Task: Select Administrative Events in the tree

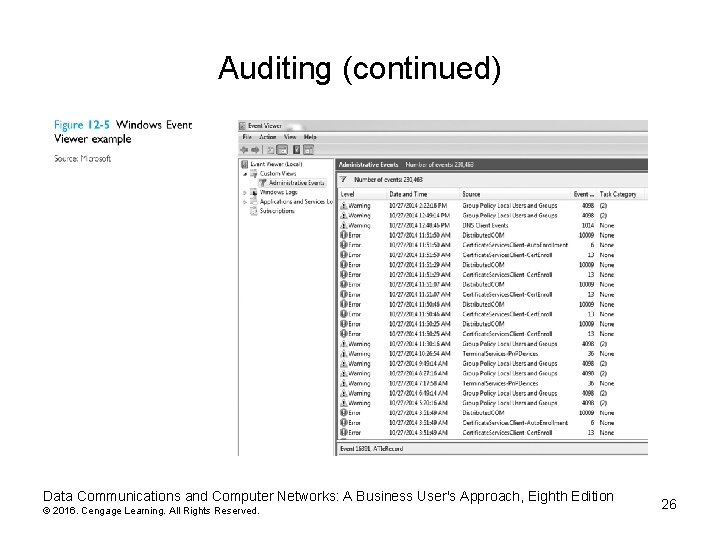Action: coord(297,183)
